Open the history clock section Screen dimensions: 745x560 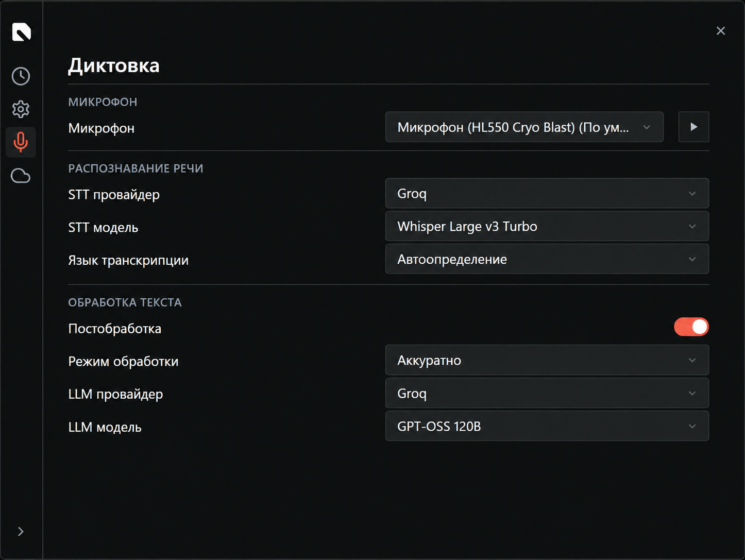pyautogui.click(x=21, y=76)
